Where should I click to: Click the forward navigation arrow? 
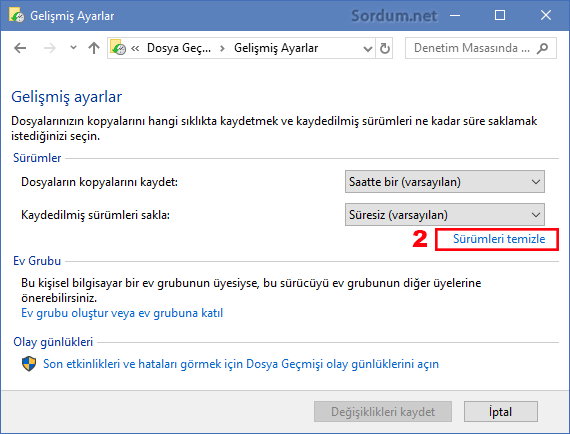(x=50, y=48)
